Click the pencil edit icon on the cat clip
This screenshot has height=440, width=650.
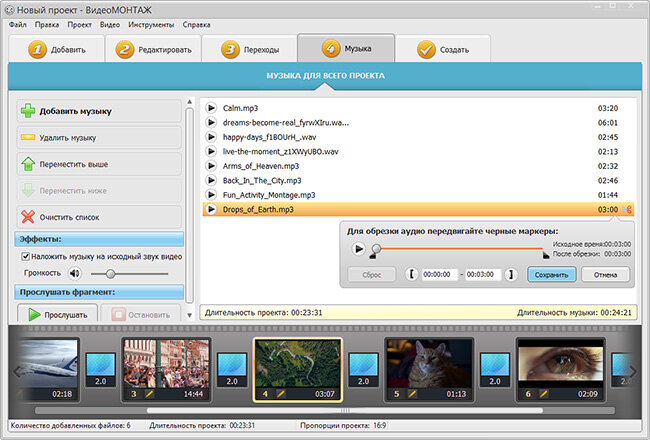(x=412, y=394)
